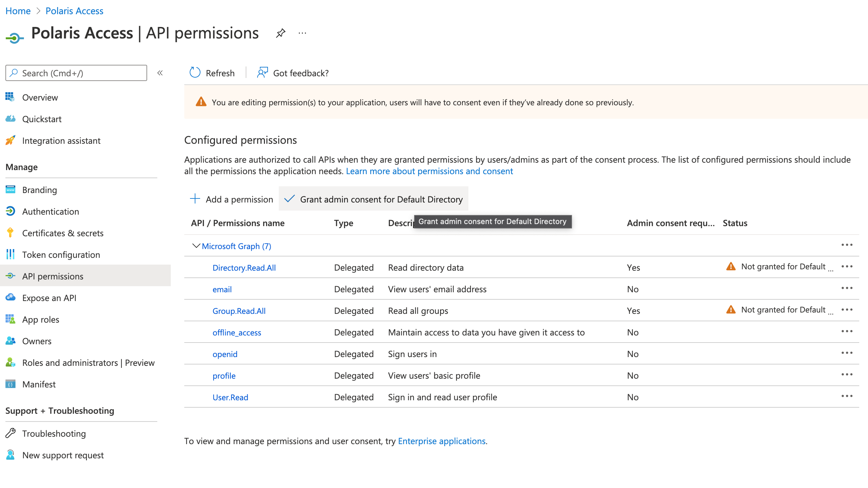Click the Refresh icon
Image resolution: width=868 pixels, height=488 pixels.
pos(195,73)
